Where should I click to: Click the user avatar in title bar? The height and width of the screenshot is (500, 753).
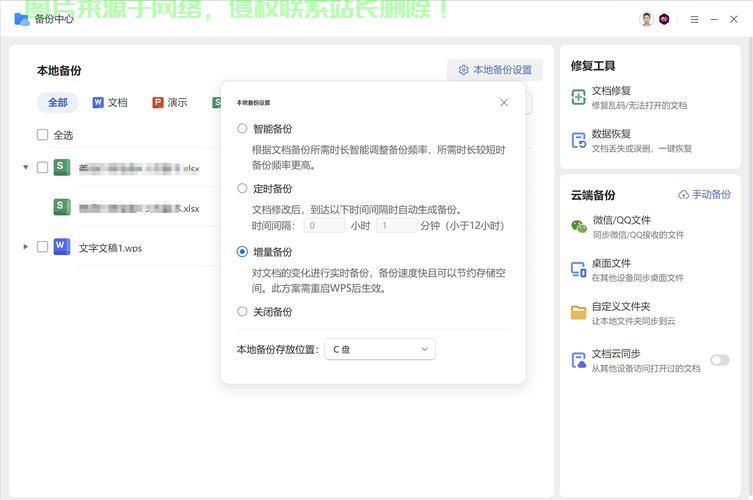646,19
